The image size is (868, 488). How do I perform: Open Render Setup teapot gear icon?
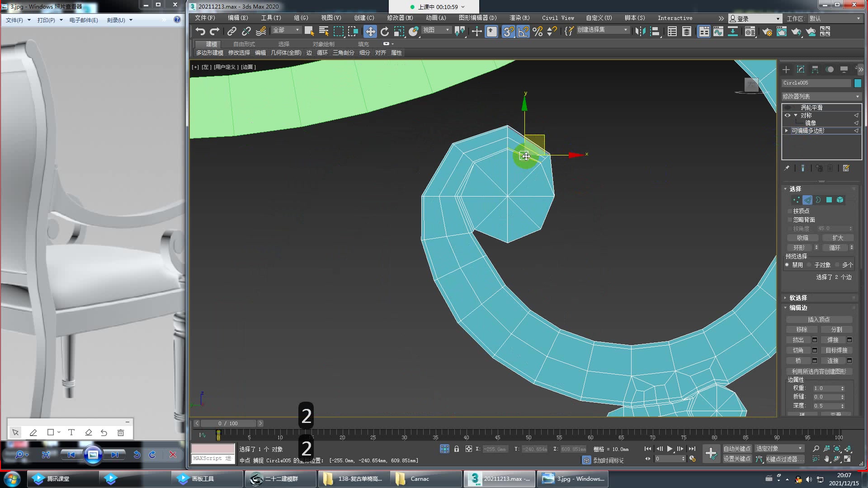pos(767,31)
